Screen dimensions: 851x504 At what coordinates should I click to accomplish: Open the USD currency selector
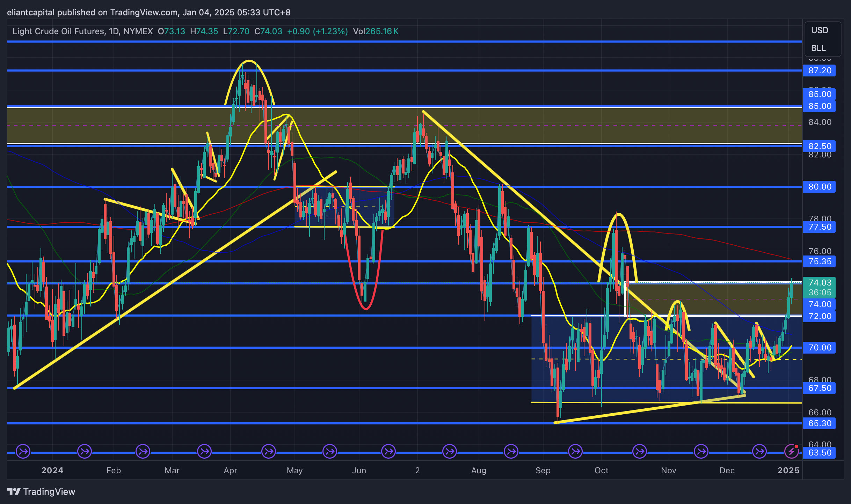820,30
